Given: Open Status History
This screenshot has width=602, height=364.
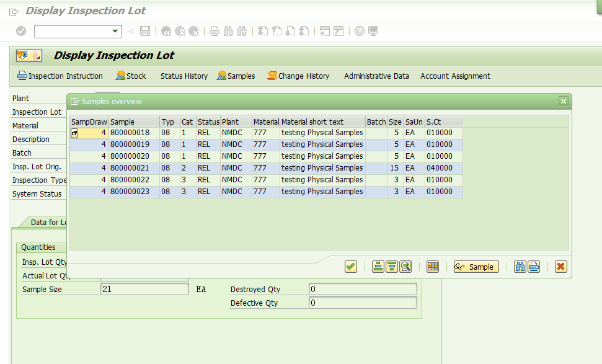Looking at the screenshot, I should (184, 76).
